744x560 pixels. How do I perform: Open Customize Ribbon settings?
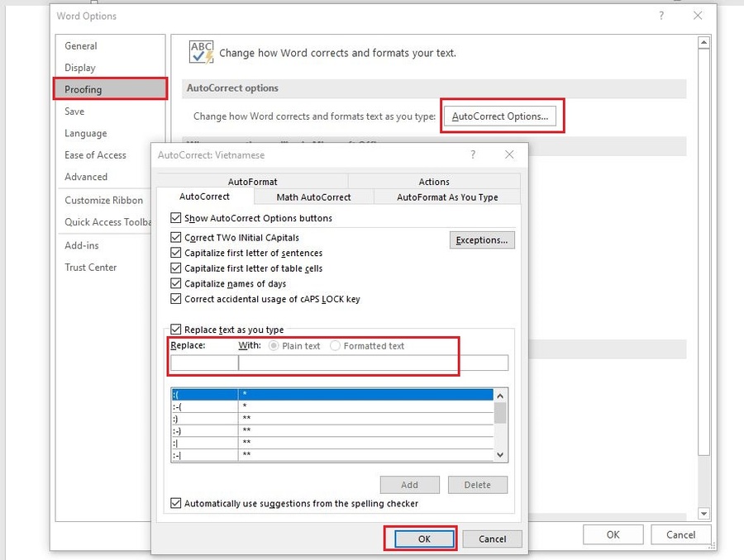[104, 200]
